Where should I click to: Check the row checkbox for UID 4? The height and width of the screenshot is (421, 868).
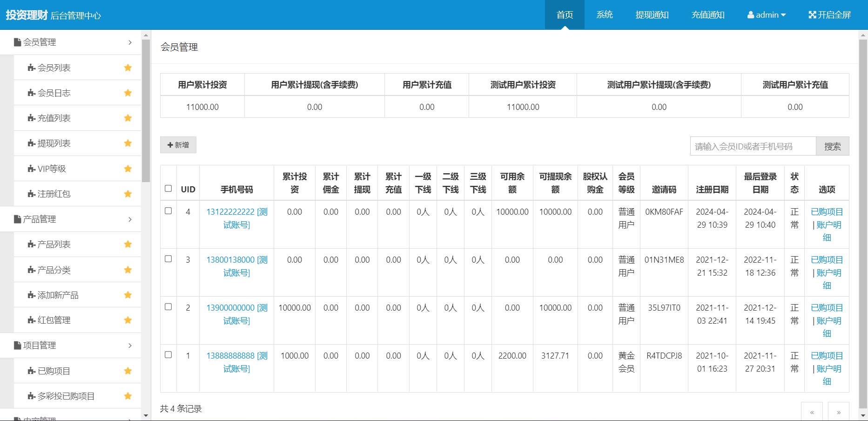168,211
